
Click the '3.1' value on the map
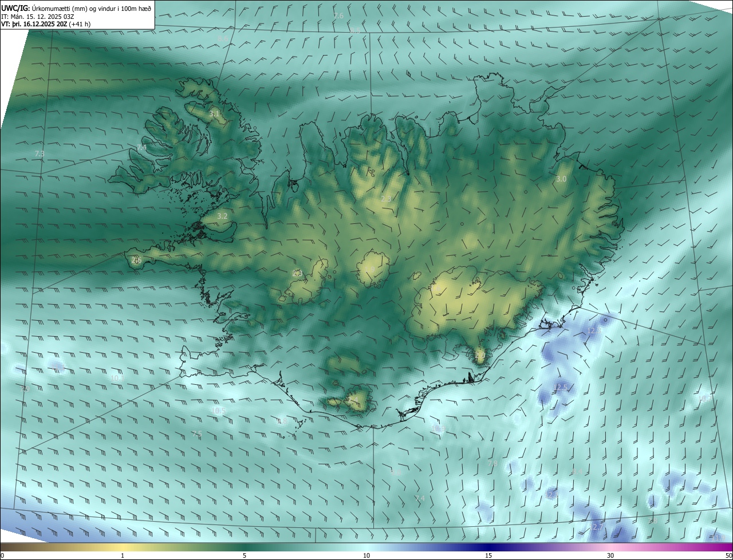tap(214, 114)
